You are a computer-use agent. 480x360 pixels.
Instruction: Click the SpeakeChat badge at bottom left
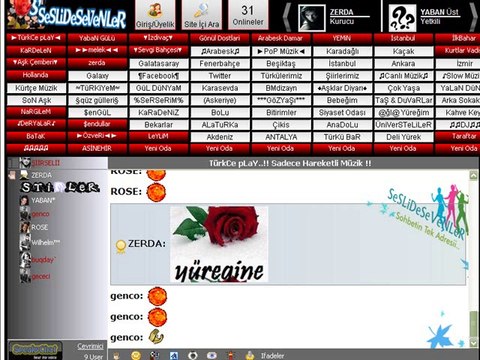(35, 350)
